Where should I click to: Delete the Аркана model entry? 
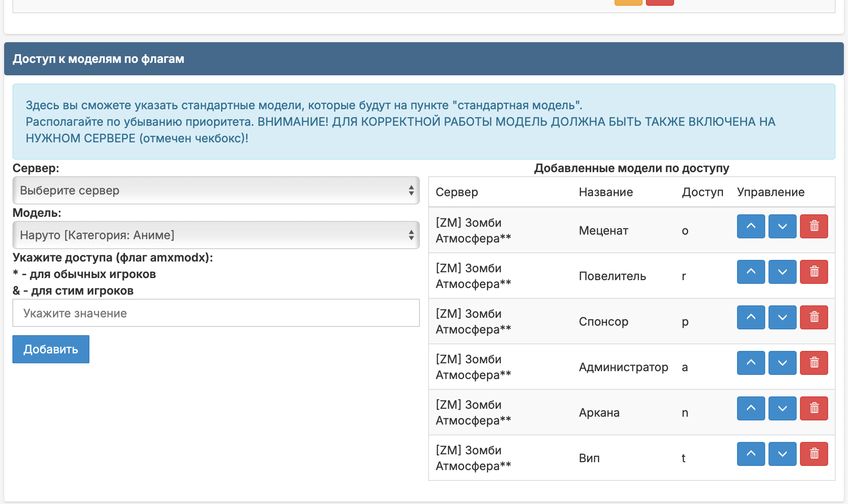coord(814,408)
